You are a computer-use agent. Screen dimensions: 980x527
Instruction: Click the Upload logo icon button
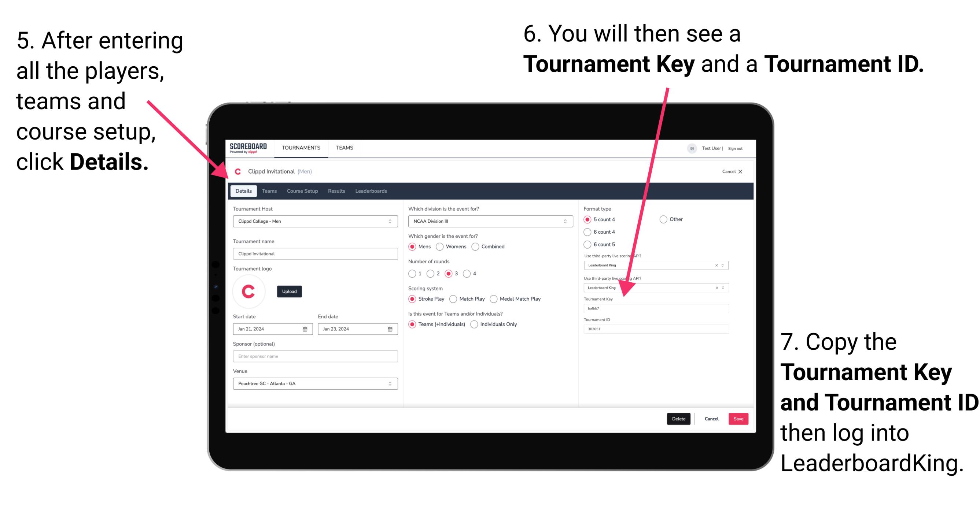click(x=290, y=291)
